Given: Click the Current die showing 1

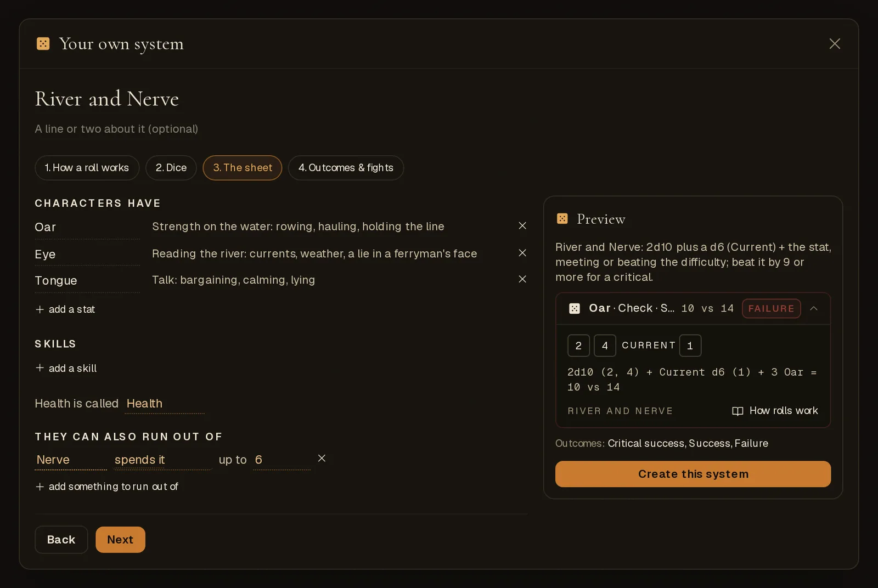Looking at the screenshot, I should point(690,346).
